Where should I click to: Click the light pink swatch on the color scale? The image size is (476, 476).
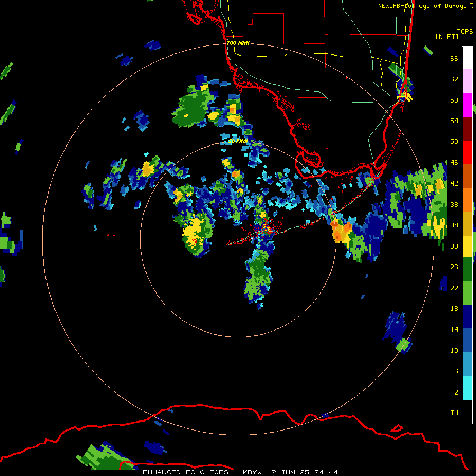[467, 81]
